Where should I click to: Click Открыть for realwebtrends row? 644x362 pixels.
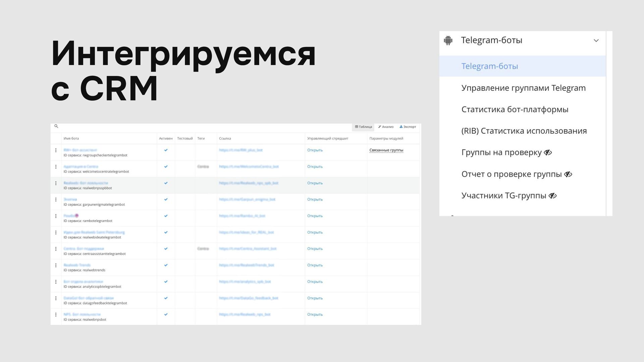pos(315,265)
